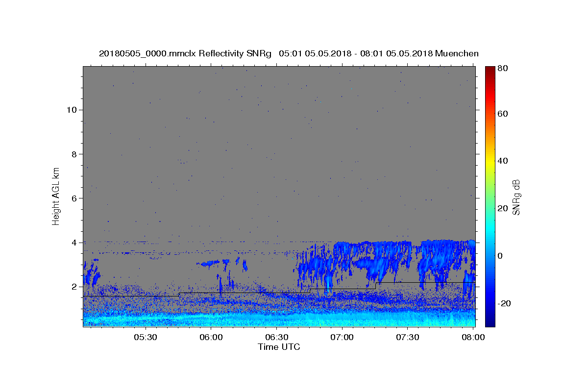Click the green middle section of the colorbar
The width and height of the screenshot is (588, 392).
click(x=490, y=196)
